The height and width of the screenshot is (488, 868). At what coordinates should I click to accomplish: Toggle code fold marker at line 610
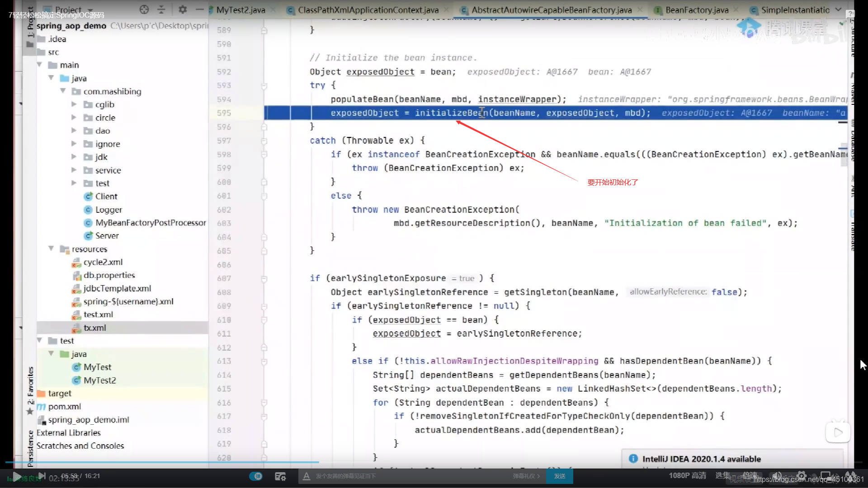tap(264, 320)
